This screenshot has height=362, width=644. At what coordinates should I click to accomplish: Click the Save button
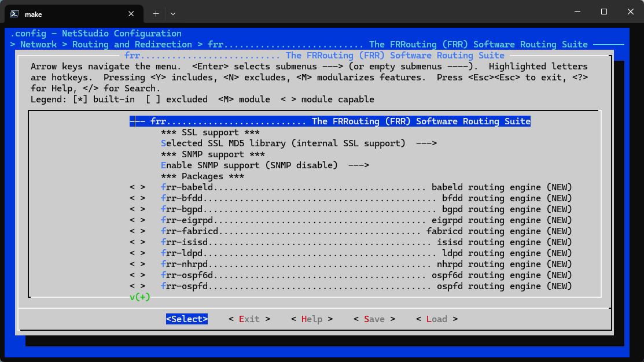374,319
